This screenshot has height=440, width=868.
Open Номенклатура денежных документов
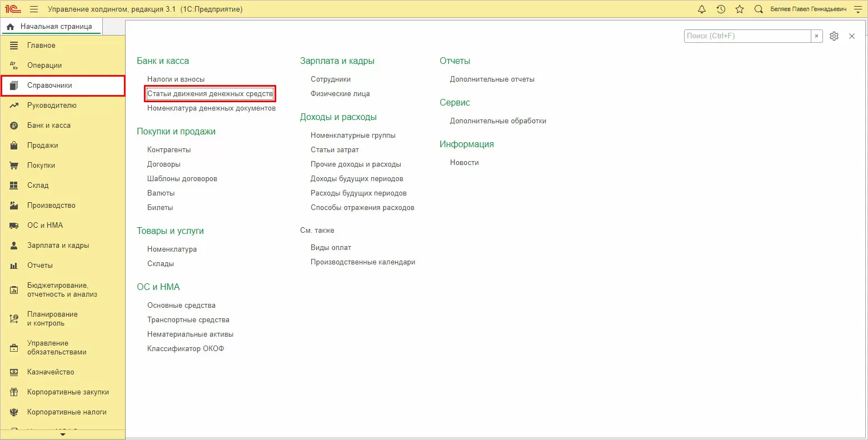point(211,108)
